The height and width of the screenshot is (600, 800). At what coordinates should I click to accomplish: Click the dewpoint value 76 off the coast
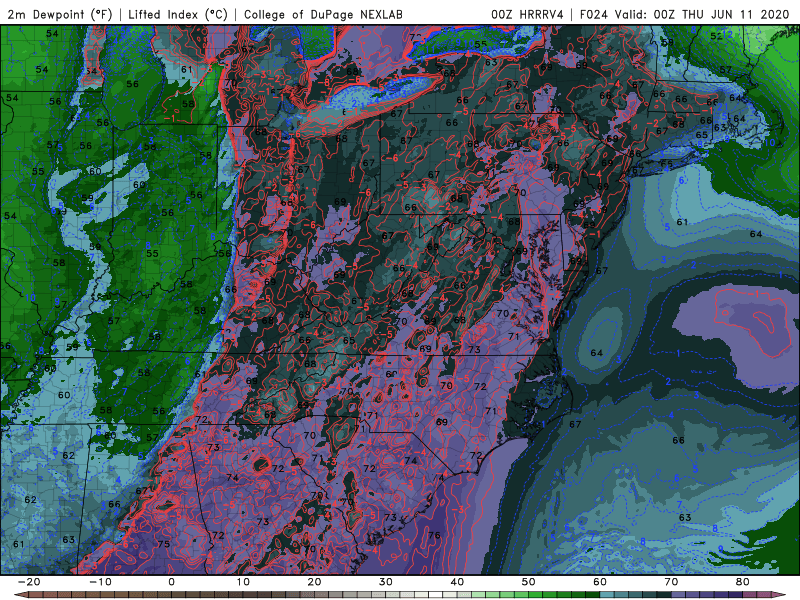(434, 535)
